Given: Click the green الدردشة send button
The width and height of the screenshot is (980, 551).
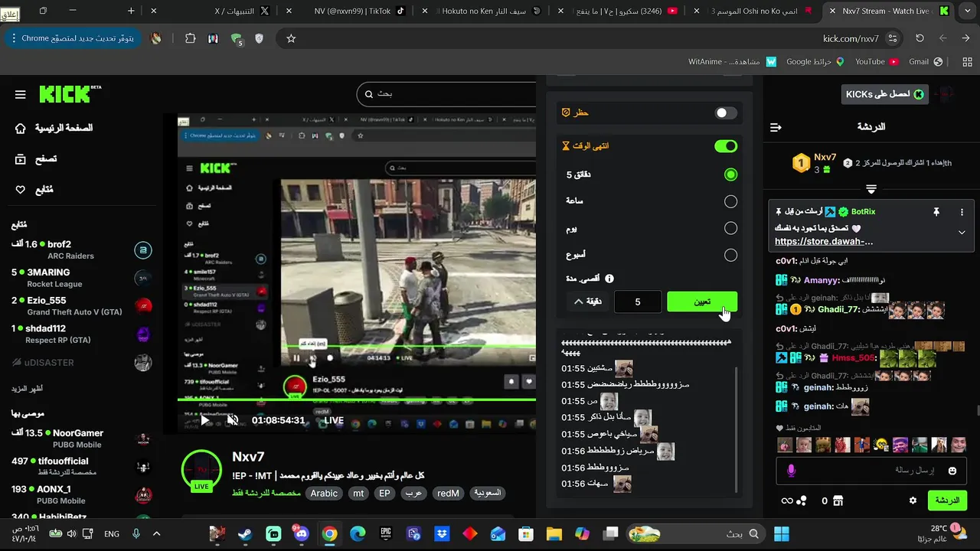Looking at the screenshot, I should point(947,500).
